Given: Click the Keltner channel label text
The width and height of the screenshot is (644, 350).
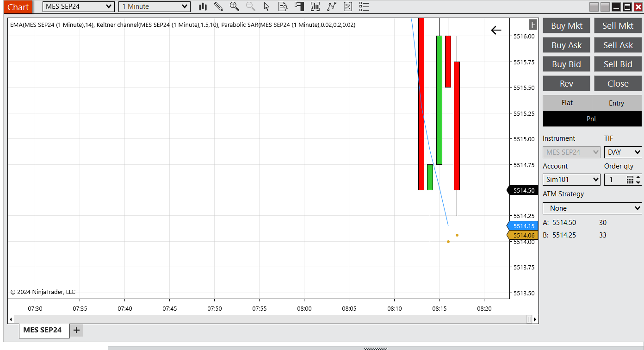Looking at the screenshot, I should click(x=157, y=25).
